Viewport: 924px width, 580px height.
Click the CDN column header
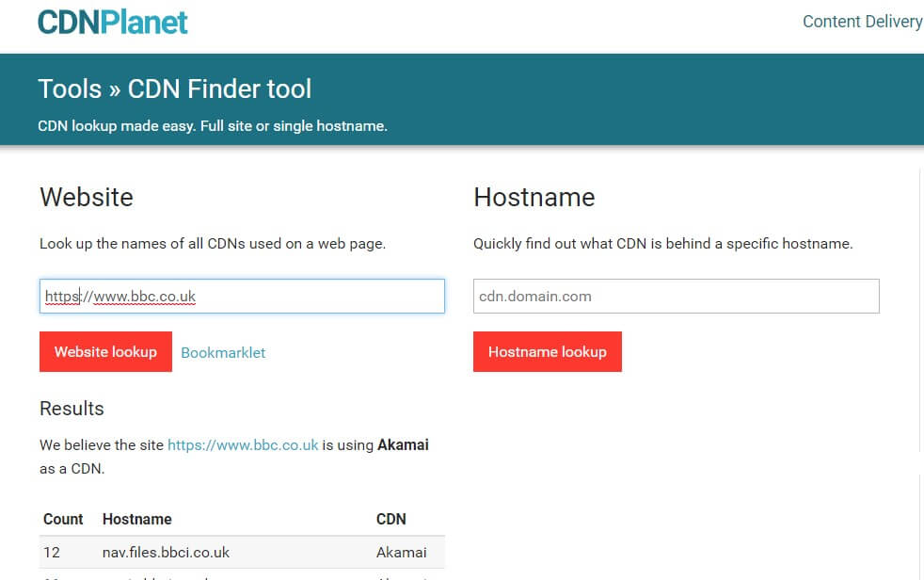point(390,519)
